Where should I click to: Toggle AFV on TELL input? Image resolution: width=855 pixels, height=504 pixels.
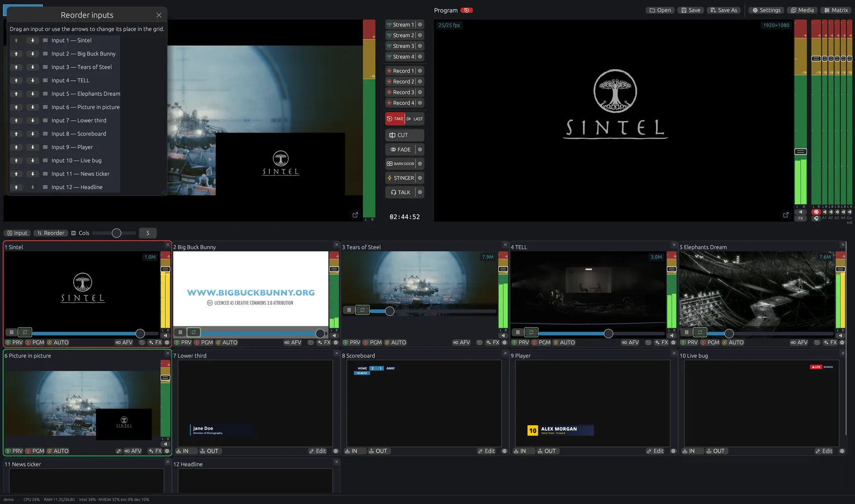(x=630, y=343)
